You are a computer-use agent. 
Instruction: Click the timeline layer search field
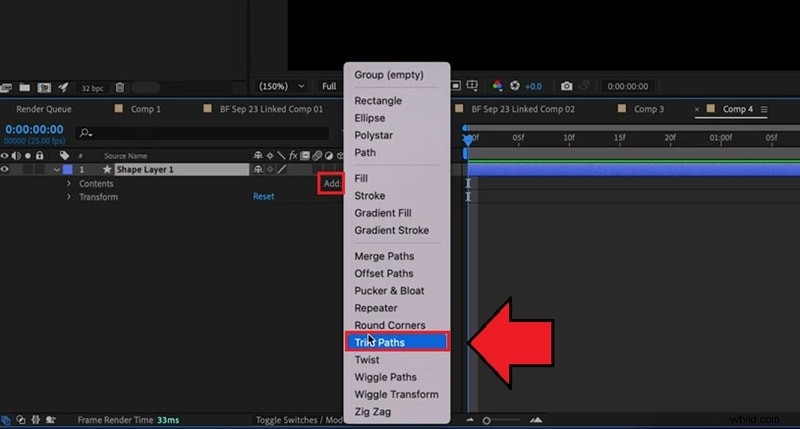click(x=202, y=133)
